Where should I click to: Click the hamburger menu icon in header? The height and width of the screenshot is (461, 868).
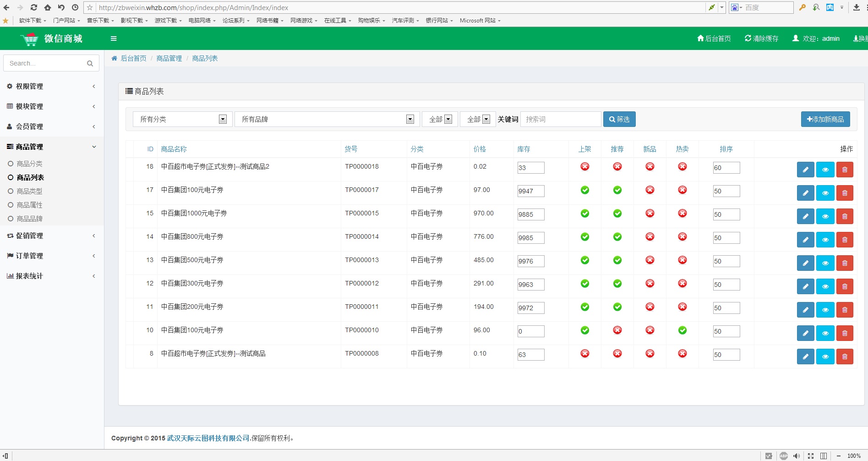pos(114,38)
